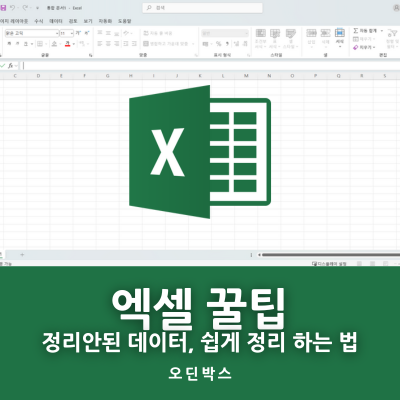400x400 pixels.
Task: Apply comma style
Action: [x=227, y=44]
